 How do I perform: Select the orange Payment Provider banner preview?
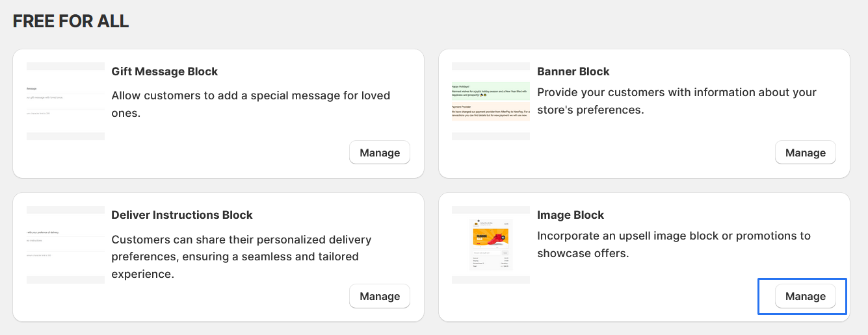pyautogui.click(x=491, y=111)
